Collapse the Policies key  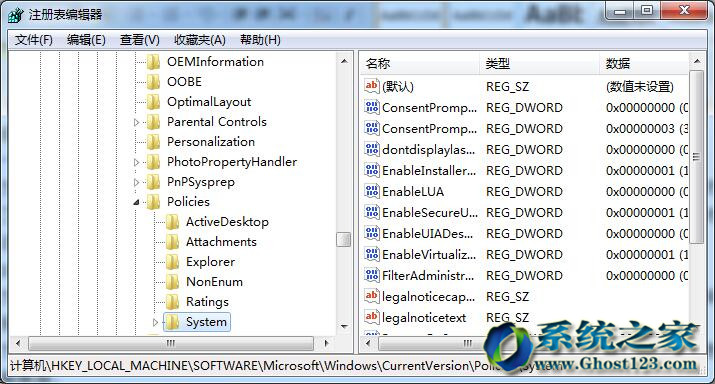pos(136,202)
